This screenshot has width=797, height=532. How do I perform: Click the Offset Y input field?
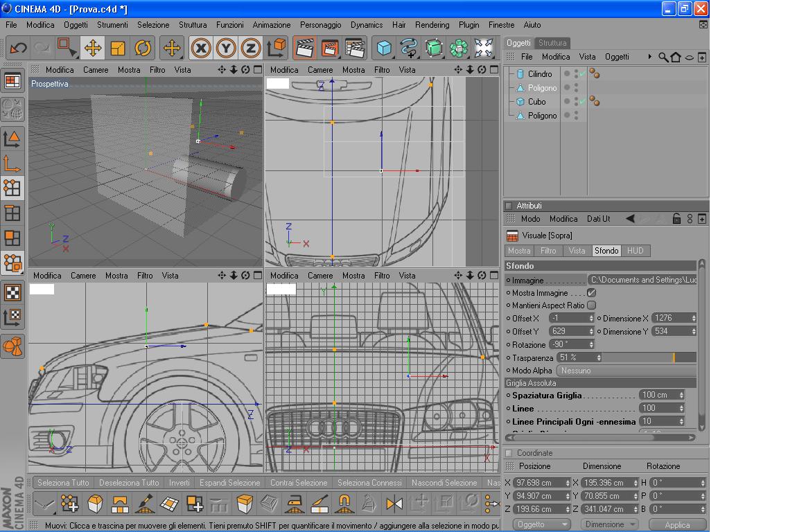pyautogui.click(x=568, y=331)
